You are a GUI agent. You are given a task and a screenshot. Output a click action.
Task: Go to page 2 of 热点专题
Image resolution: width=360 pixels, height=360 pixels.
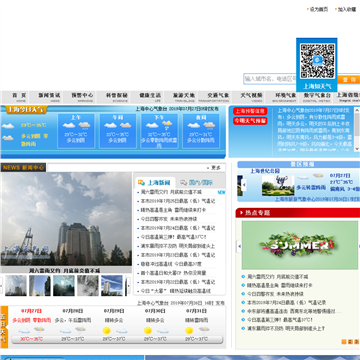point(350,342)
